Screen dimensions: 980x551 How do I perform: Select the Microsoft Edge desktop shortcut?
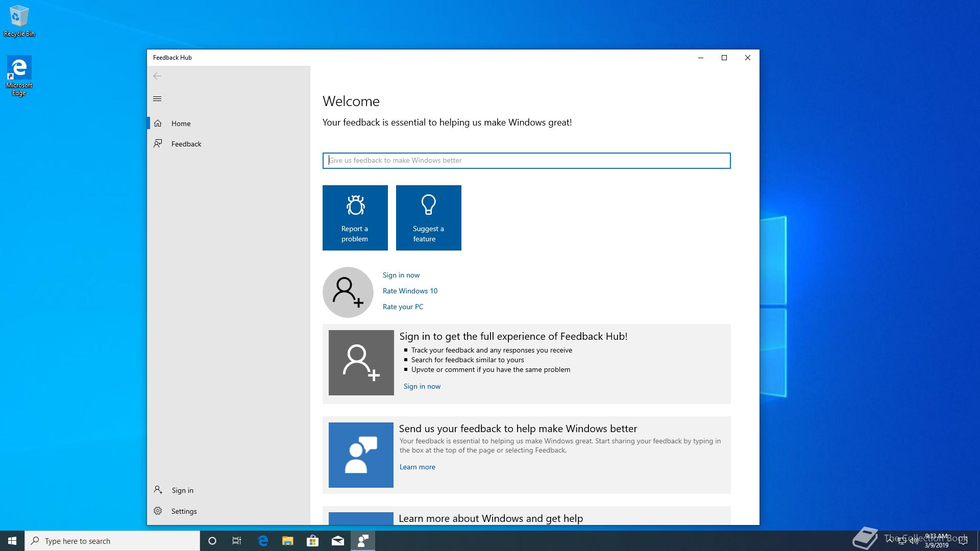[19, 76]
